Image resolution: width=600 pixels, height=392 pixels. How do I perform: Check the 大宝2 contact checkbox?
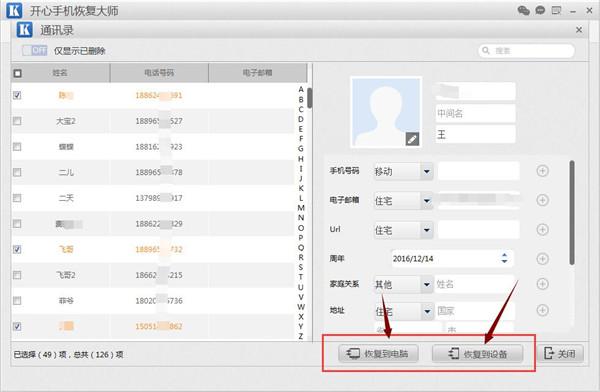click(x=17, y=121)
